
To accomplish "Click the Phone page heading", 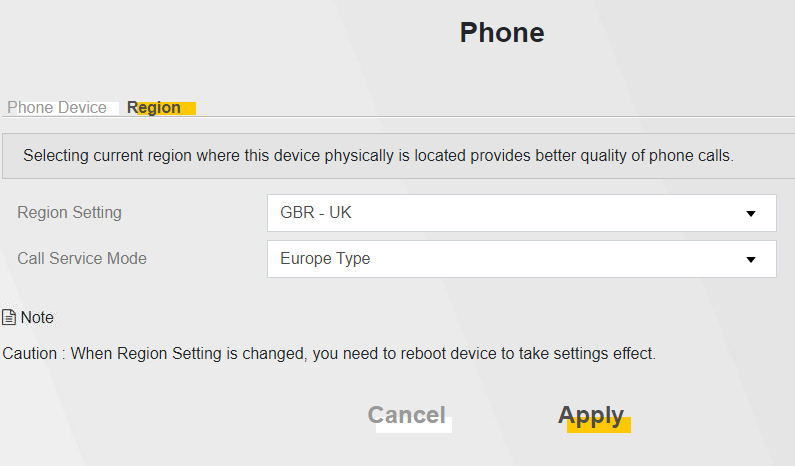I will (x=502, y=32).
